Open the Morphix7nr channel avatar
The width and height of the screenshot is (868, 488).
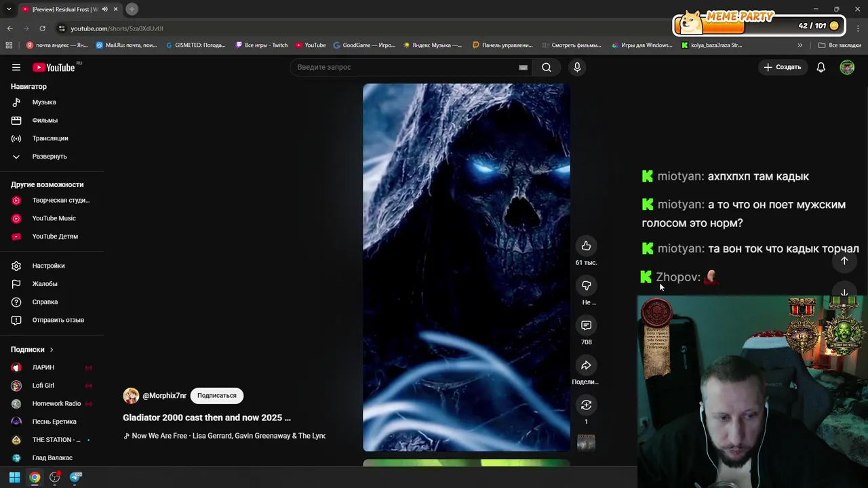pyautogui.click(x=131, y=396)
